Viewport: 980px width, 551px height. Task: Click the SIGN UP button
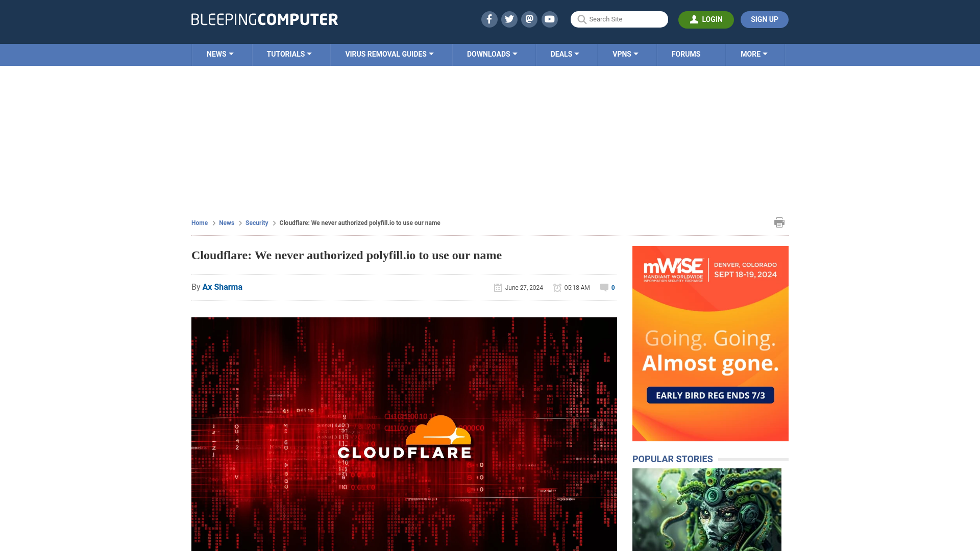tap(764, 19)
